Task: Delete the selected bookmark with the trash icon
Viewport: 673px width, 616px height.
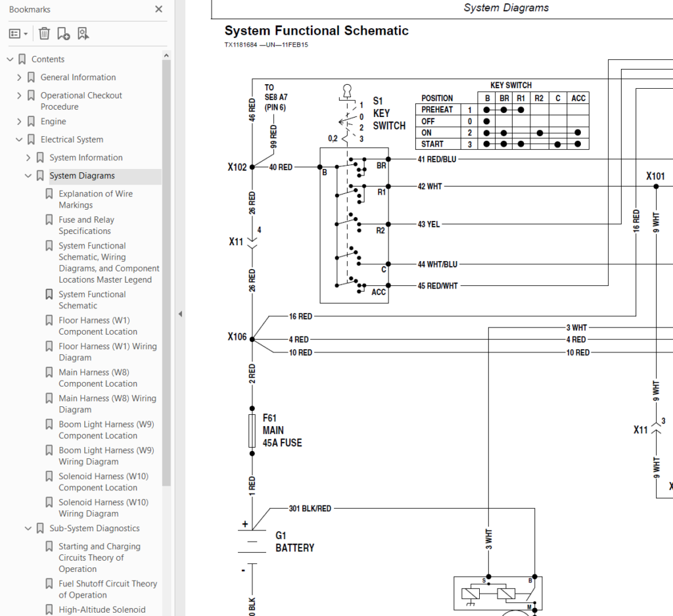Action: [x=44, y=34]
